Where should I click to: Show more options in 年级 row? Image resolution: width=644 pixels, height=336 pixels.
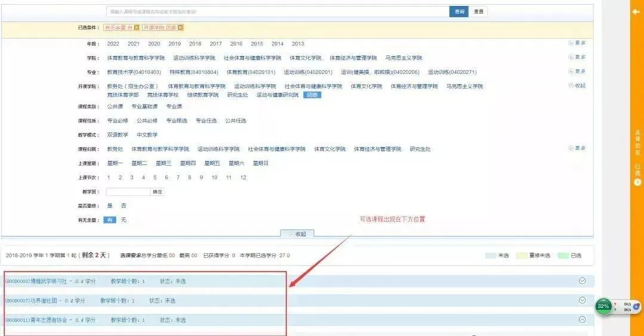pos(577,43)
